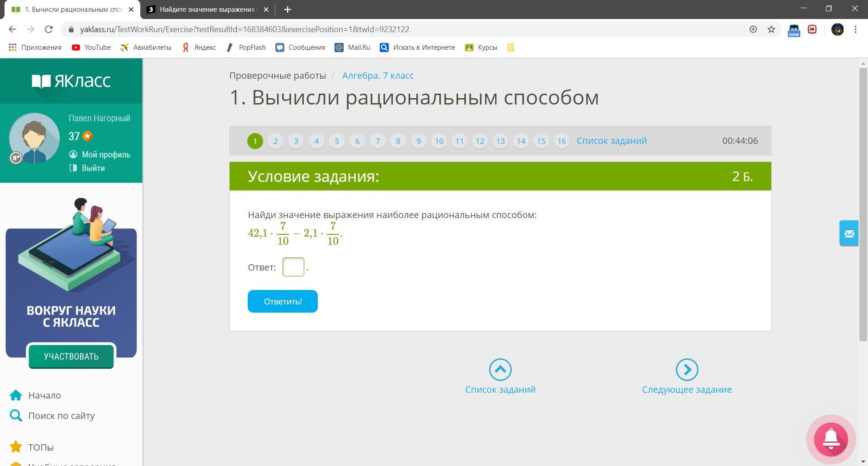Click the ТОПы star icon

16,447
